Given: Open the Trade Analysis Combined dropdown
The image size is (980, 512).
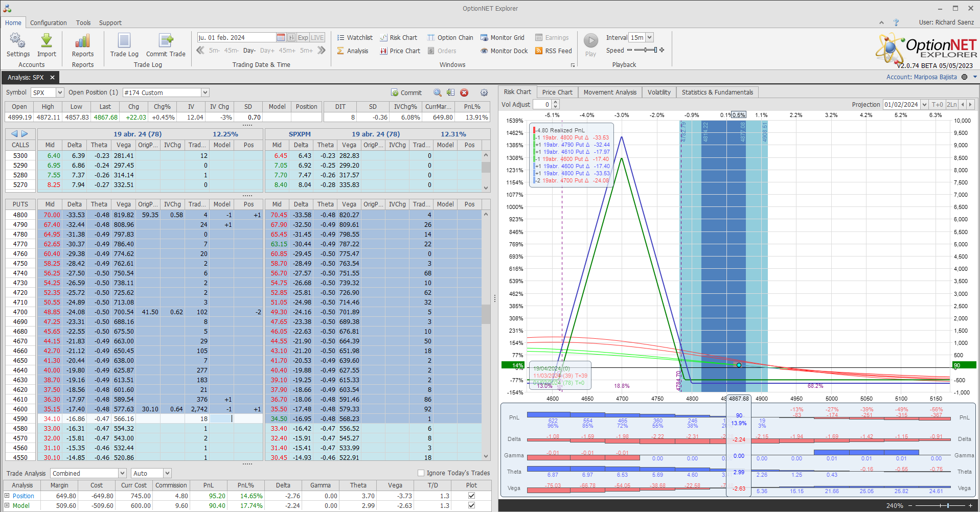Looking at the screenshot, I should tap(122, 474).
